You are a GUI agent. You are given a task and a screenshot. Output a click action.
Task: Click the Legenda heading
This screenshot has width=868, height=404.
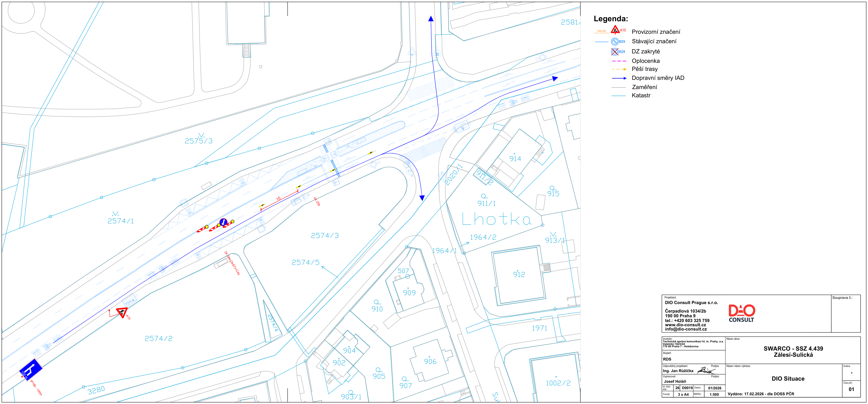pos(611,19)
